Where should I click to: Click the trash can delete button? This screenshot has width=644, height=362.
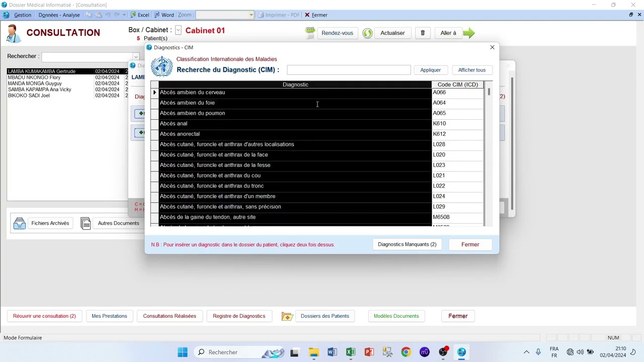coord(423,33)
